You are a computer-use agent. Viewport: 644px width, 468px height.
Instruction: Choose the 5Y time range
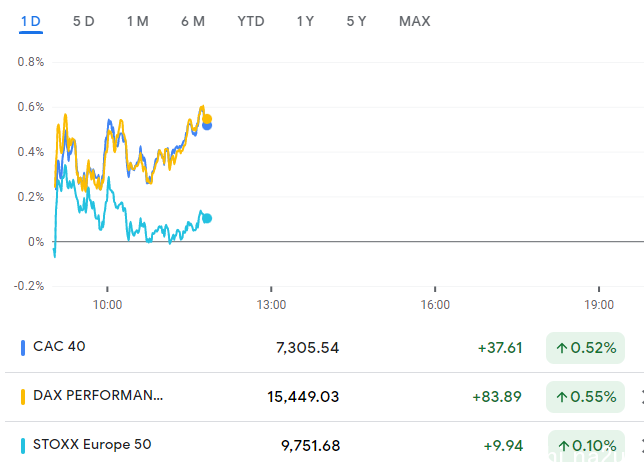(x=356, y=21)
